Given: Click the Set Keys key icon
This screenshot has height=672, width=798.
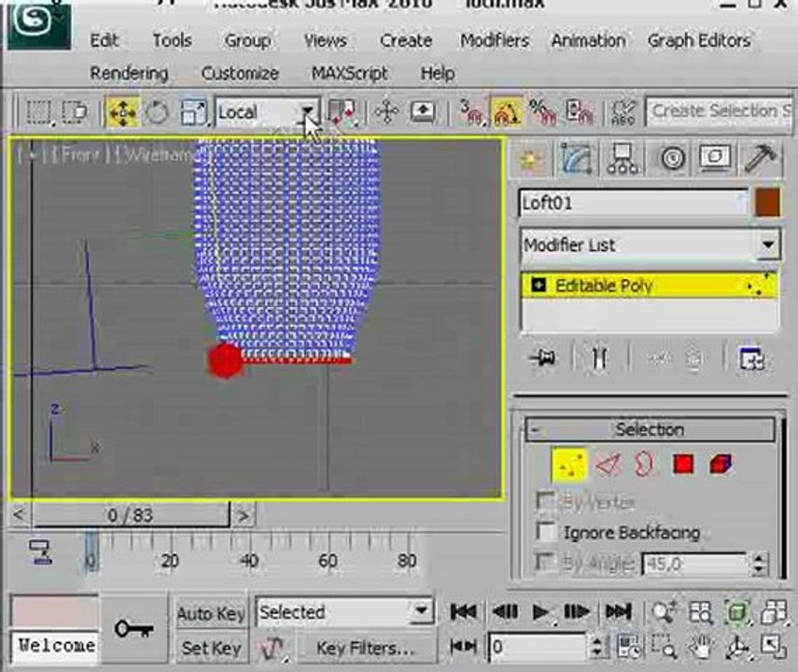Looking at the screenshot, I should pyautogui.click(x=133, y=629).
